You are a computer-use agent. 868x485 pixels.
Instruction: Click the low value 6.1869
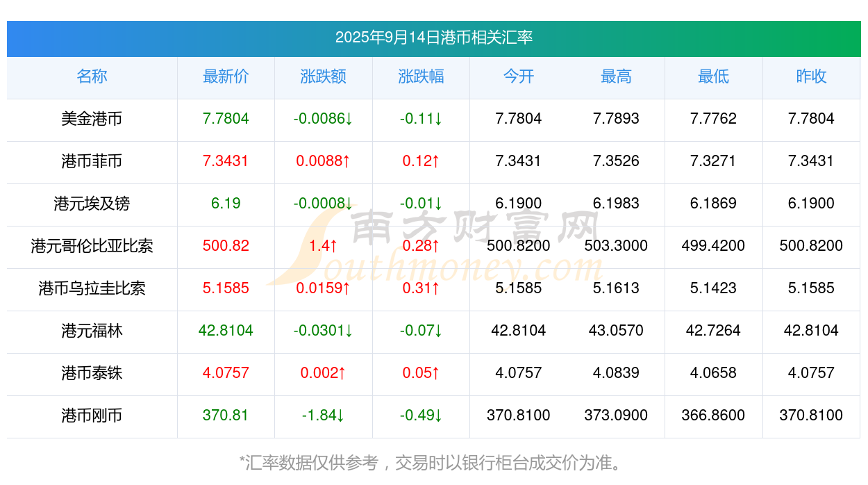coord(714,204)
